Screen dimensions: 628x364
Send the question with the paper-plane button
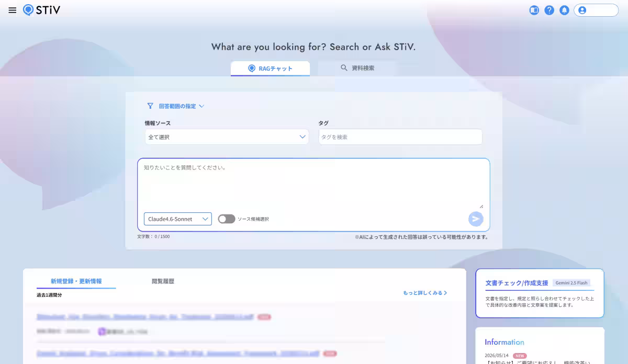click(476, 219)
